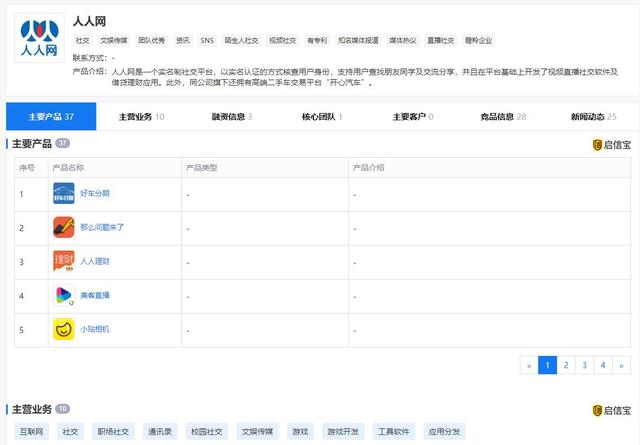Go to page 4 of products
Image resolution: width=640 pixels, height=445 pixels.
tap(603, 365)
